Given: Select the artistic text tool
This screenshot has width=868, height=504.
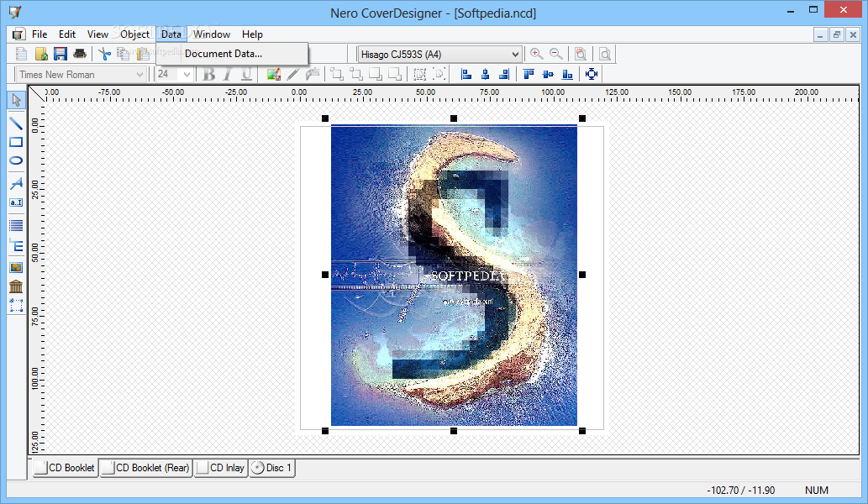Looking at the screenshot, I should pos(16,183).
